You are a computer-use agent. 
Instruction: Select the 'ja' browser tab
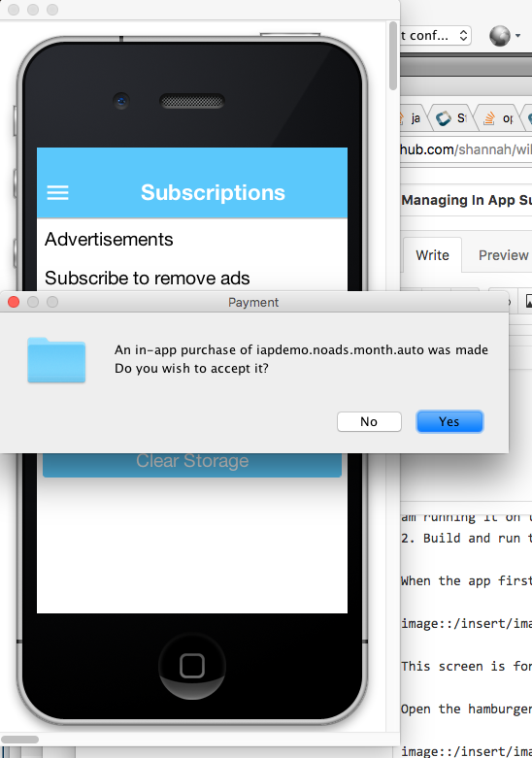(413, 118)
